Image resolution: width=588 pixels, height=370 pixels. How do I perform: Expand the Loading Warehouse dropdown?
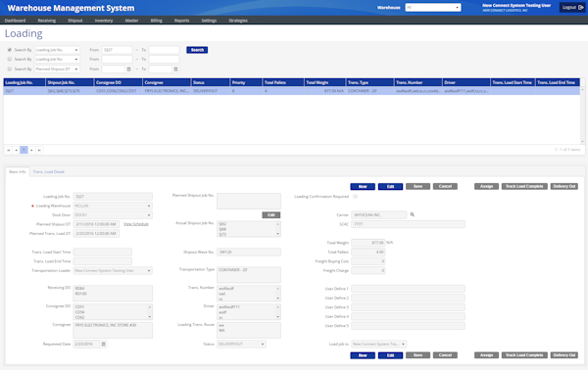click(113, 206)
